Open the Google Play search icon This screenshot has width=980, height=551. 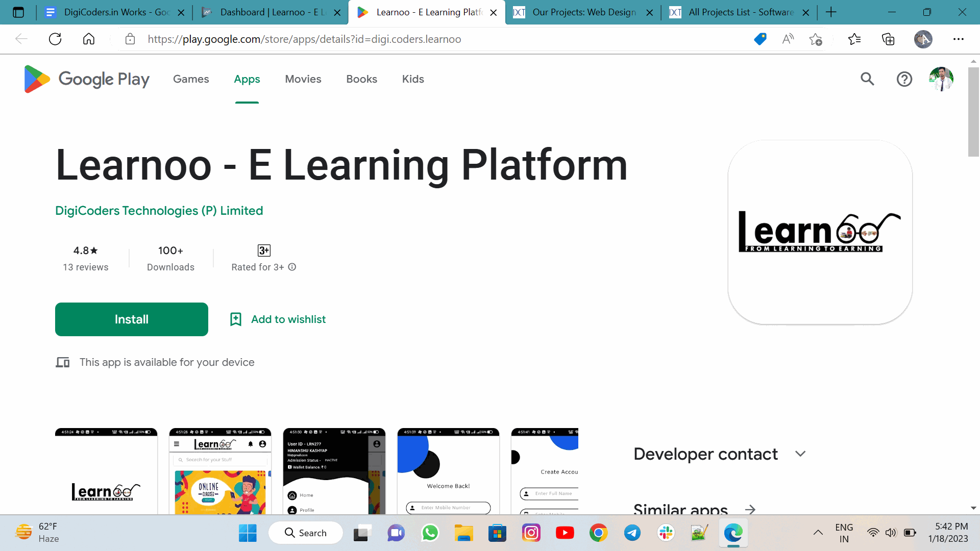tap(867, 79)
